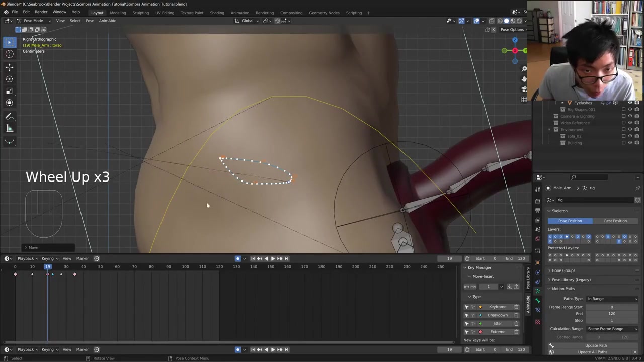Delete the Breakdown key type with trash icon
644x362 pixels.
tap(516, 315)
